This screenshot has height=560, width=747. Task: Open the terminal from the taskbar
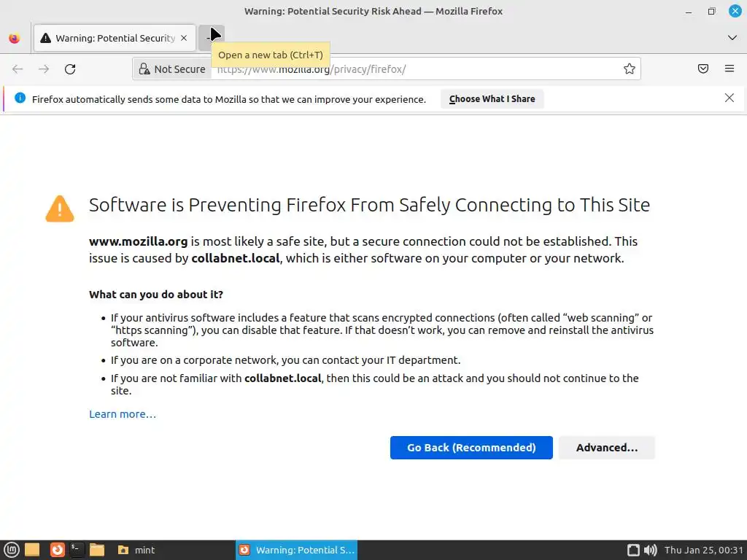77,550
